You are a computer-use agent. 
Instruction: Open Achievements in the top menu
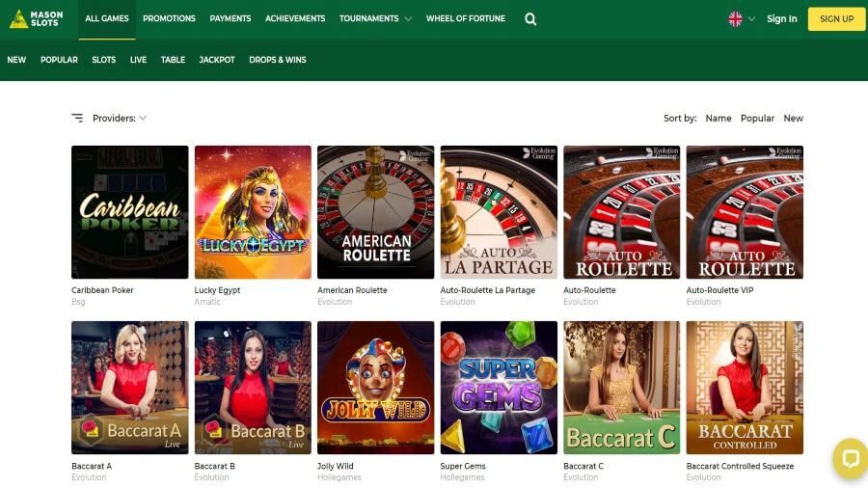point(295,19)
